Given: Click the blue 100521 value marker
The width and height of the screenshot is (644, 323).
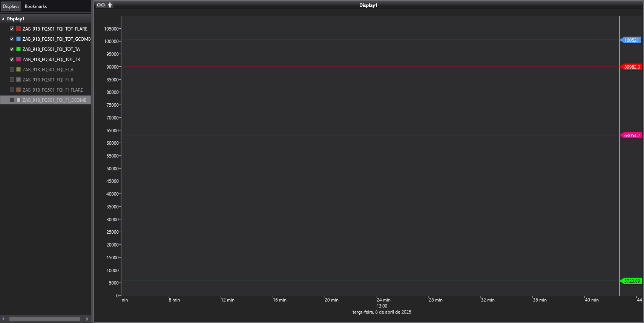Looking at the screenshot, I should [631, 40].
